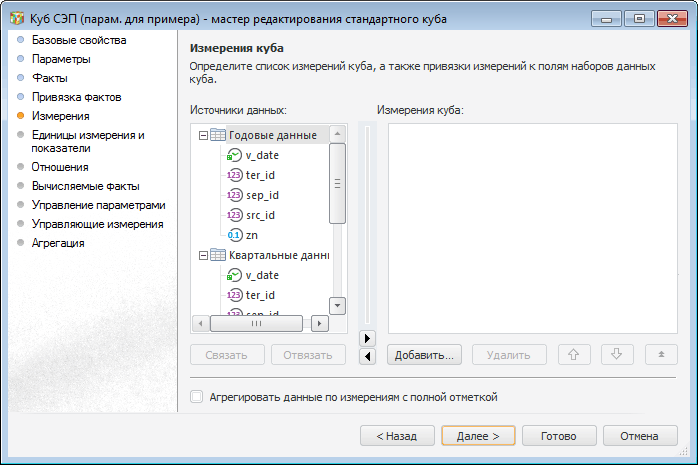Image resolution: width=698 pixels, height=465 pixels.
Task: Switch to Вычисляемые факты step
Action: tap(85, 186)
